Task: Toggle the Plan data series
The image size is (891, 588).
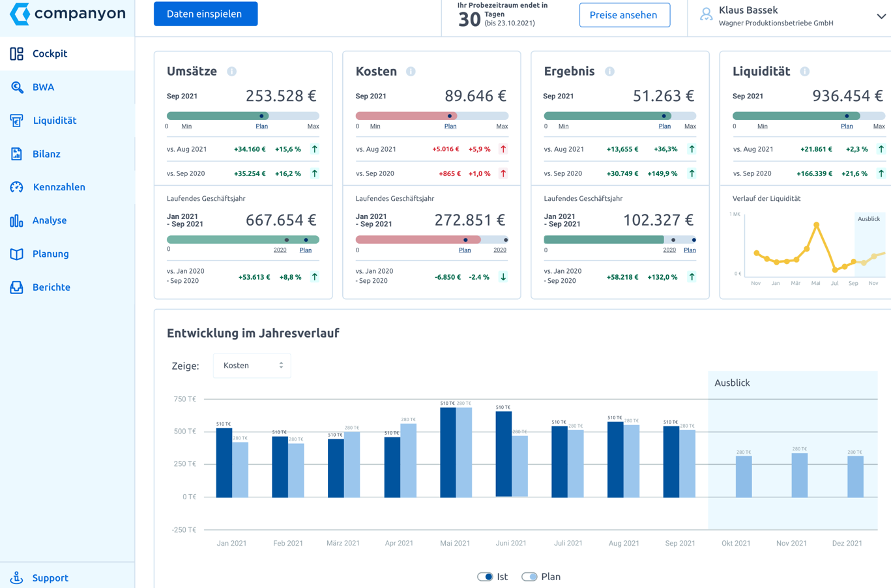Action: click(x=529, y=576)
